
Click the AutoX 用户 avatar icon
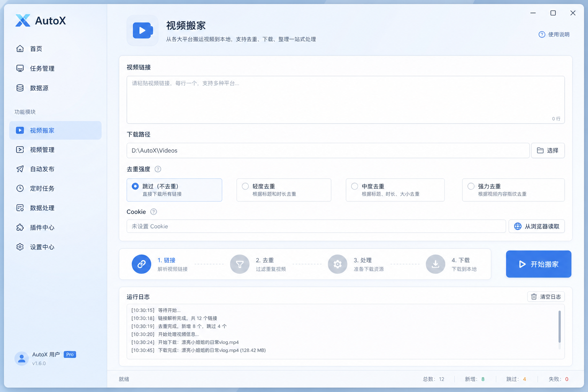click(21, 359)
